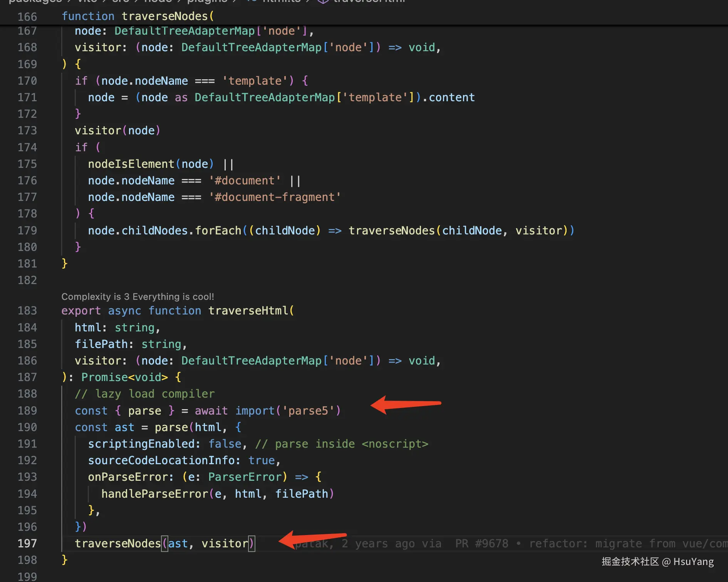Click the "import" keyword on line 189

255,411
